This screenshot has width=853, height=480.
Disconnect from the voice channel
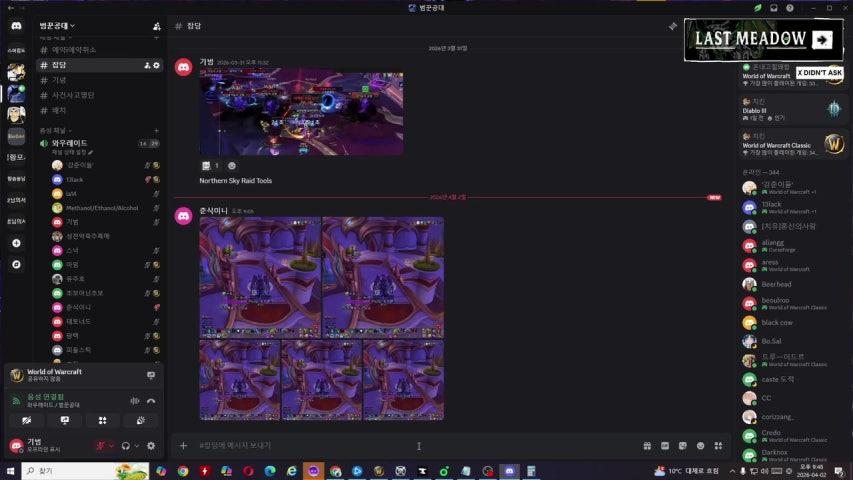click(x=151, y=401)
